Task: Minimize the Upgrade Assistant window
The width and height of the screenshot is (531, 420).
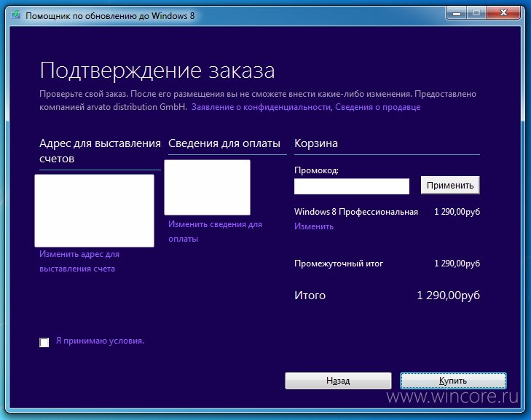Action: (x=457, y=13)
